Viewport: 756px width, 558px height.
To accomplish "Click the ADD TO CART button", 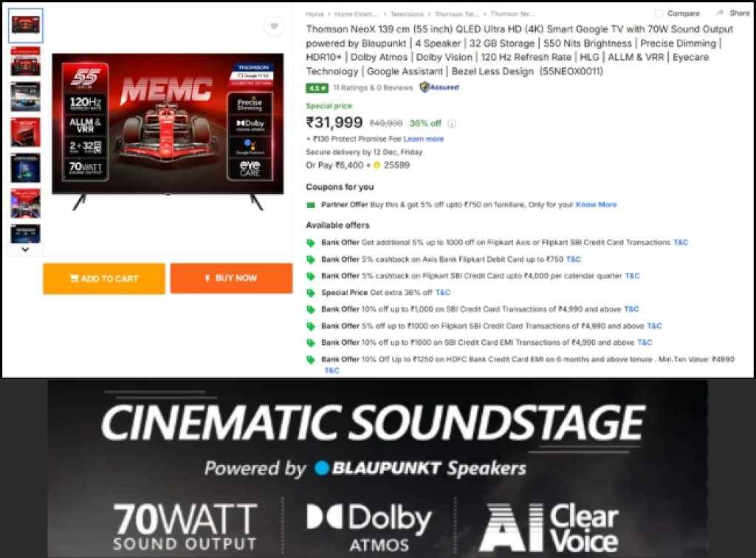I will (x=104, y=278).
